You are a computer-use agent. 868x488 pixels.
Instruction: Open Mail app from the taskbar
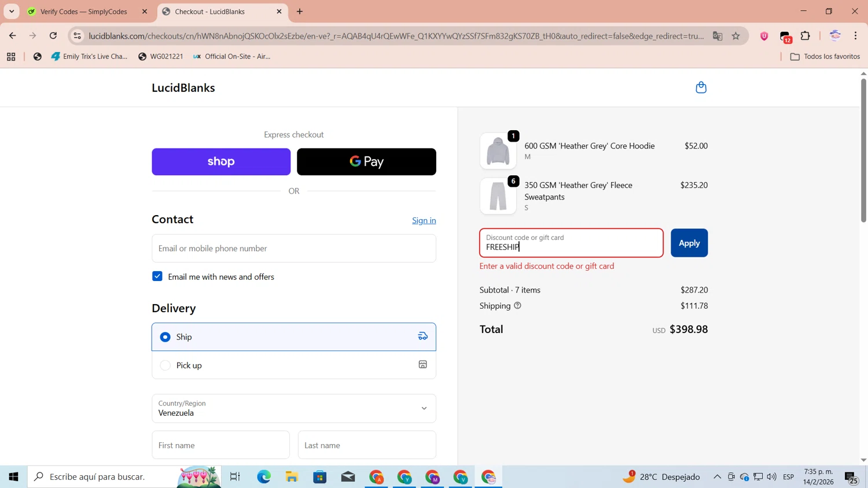coord(348,476)
